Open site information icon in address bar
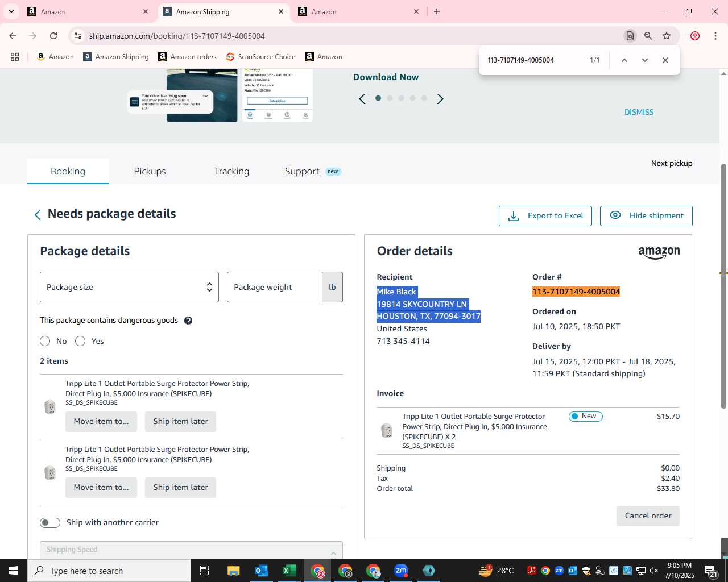Image resolution: width=728 pixels, height=582 pixels. pyautogui.click(x=78, y=36)
